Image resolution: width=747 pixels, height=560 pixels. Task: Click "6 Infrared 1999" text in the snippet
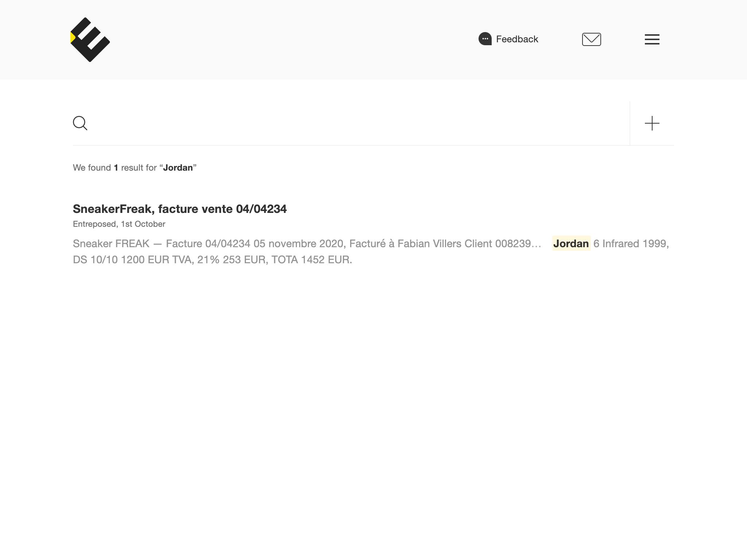tap(630, 244)
